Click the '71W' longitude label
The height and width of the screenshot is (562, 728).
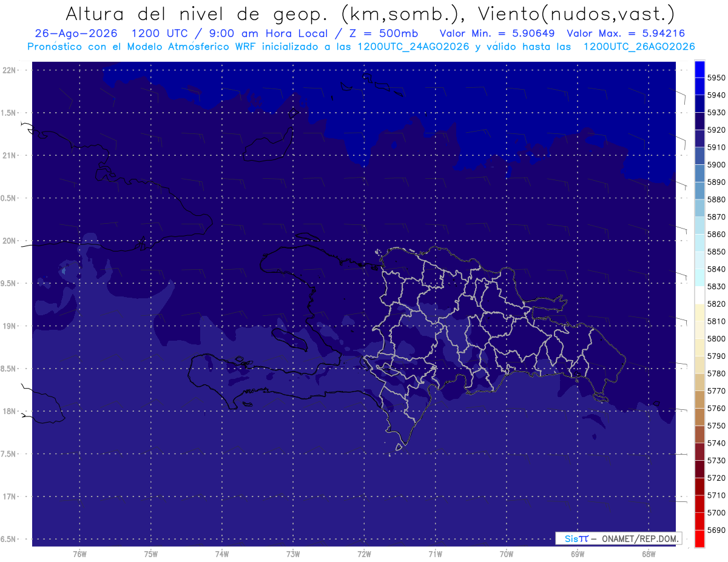click(435, 554)
